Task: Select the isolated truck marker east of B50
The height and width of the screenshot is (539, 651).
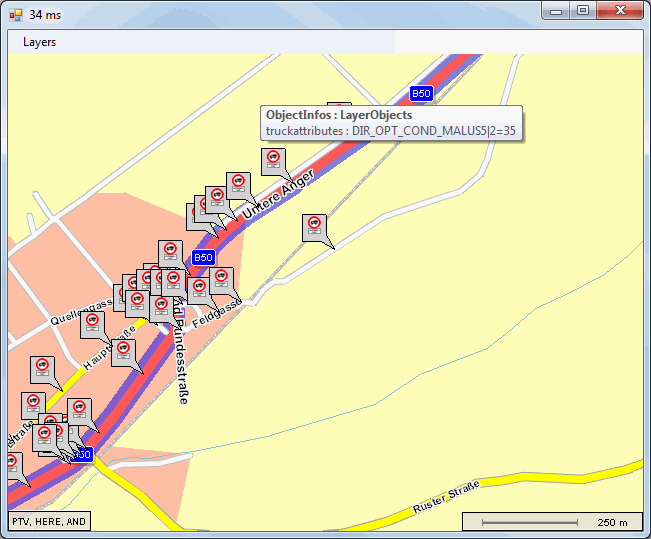Action: [315, 226]
